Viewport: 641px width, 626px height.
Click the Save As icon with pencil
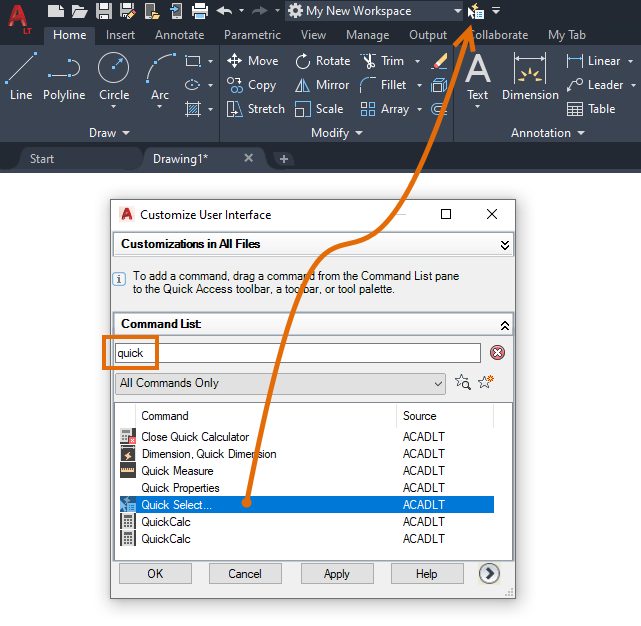[x=128, y=11]
